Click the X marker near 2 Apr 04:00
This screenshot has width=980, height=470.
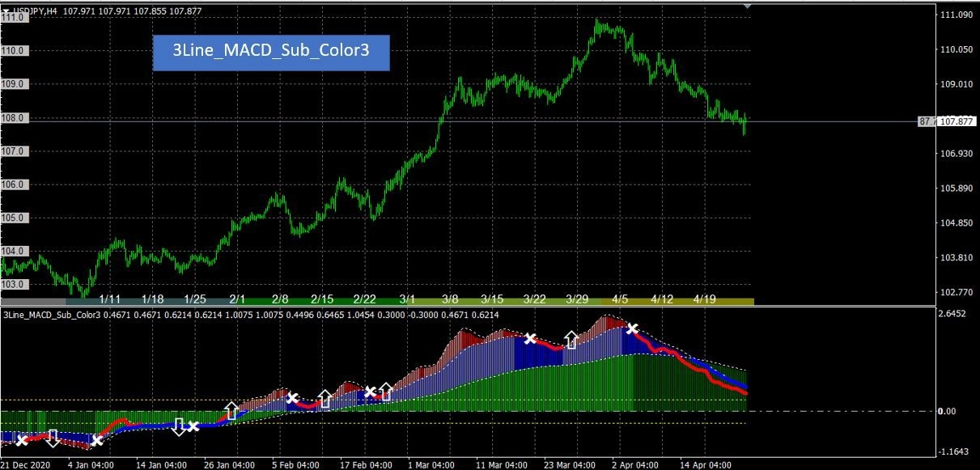[x=632, y=328]
